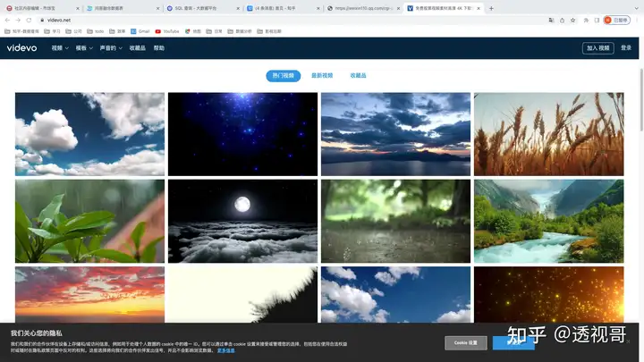This screenshot has height=362, width=644.
Task: Close the SQL query tab
Action: coord(238,8)
